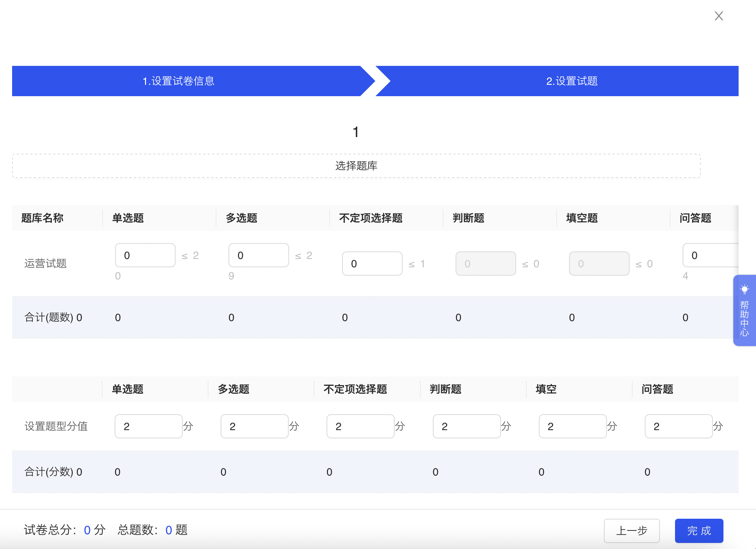
Task: Click the disabled 填空题 count input
Action: (599, 264)
